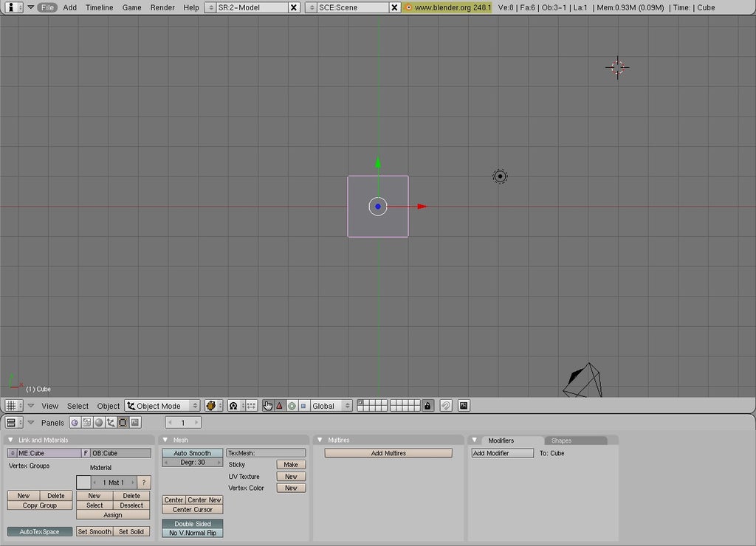756x546 pixels.
Task: Select the Shading context sphere icon
Action: 99,423
